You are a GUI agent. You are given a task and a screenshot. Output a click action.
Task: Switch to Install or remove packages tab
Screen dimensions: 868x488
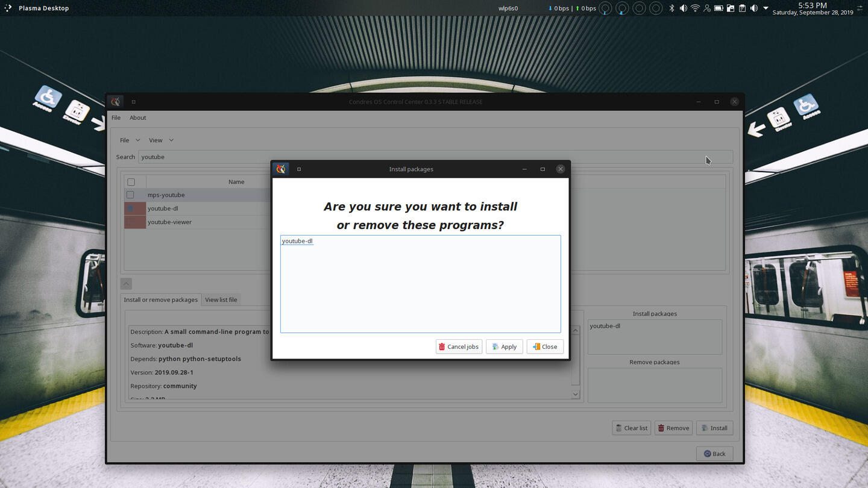(x=160, y=299)
